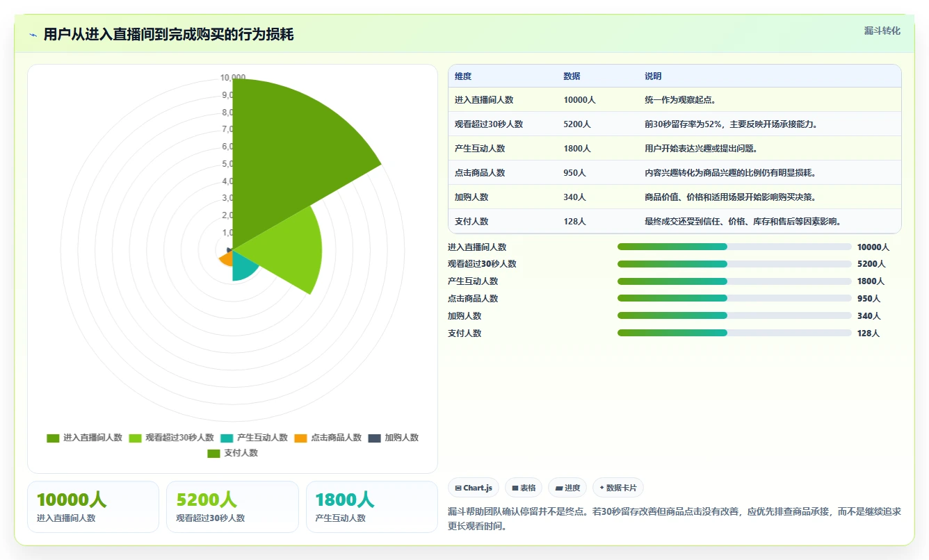Click the page title 用户从进入直播间到完成购买的行为损耗
The image size is (929, 560).
click(x=168, y=35)
